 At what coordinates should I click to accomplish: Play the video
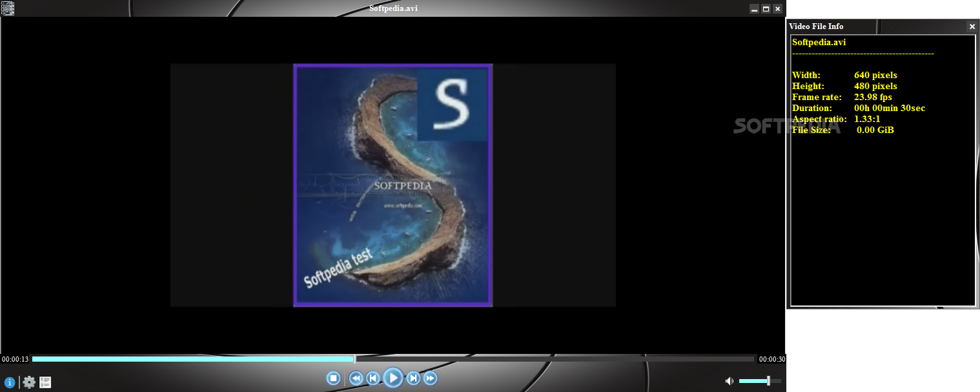tap(393, 378)
